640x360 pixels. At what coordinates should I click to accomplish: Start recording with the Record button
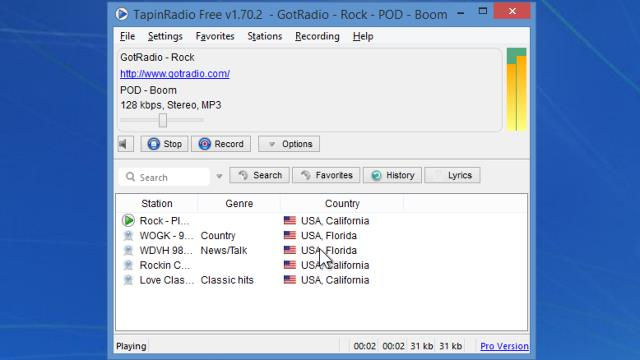pos(221,144)
